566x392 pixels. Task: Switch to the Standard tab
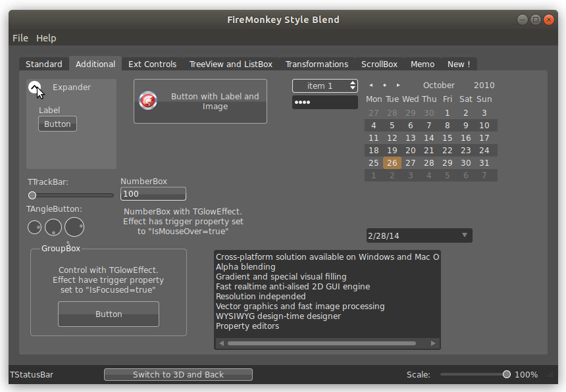[43, 64]
